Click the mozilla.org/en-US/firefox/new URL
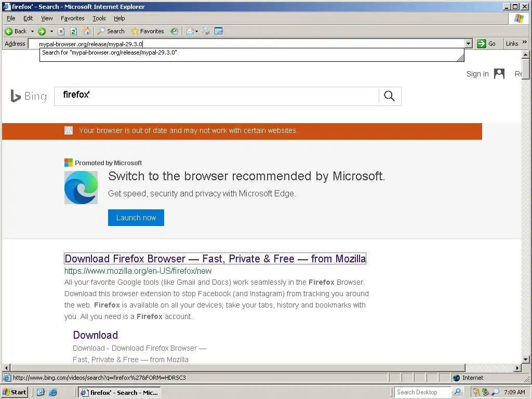This screenshot has width=532, height=399. point(138,271)
